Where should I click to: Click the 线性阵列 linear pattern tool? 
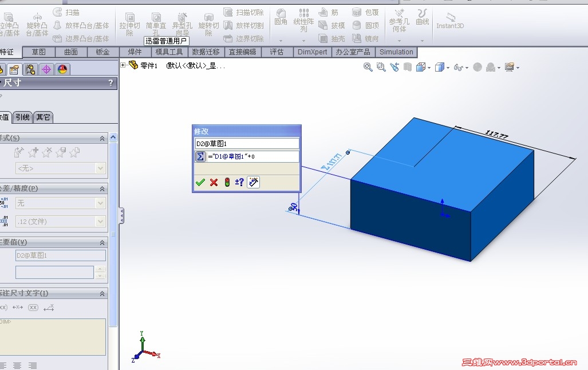(x=303, y=21)
